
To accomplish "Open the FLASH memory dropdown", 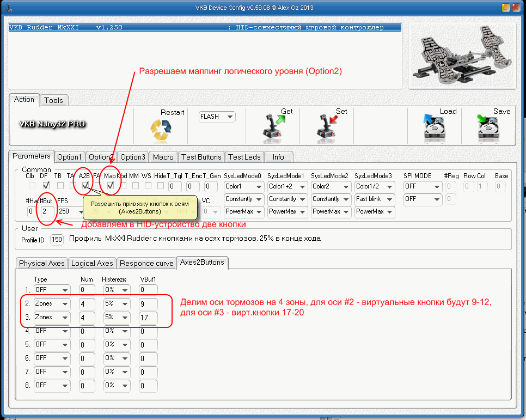I will [217, 117].
